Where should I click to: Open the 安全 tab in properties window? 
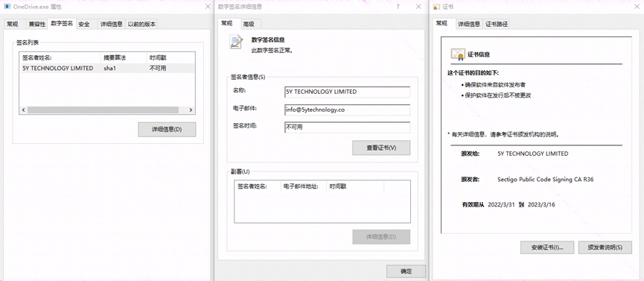(x=84, y=25)
